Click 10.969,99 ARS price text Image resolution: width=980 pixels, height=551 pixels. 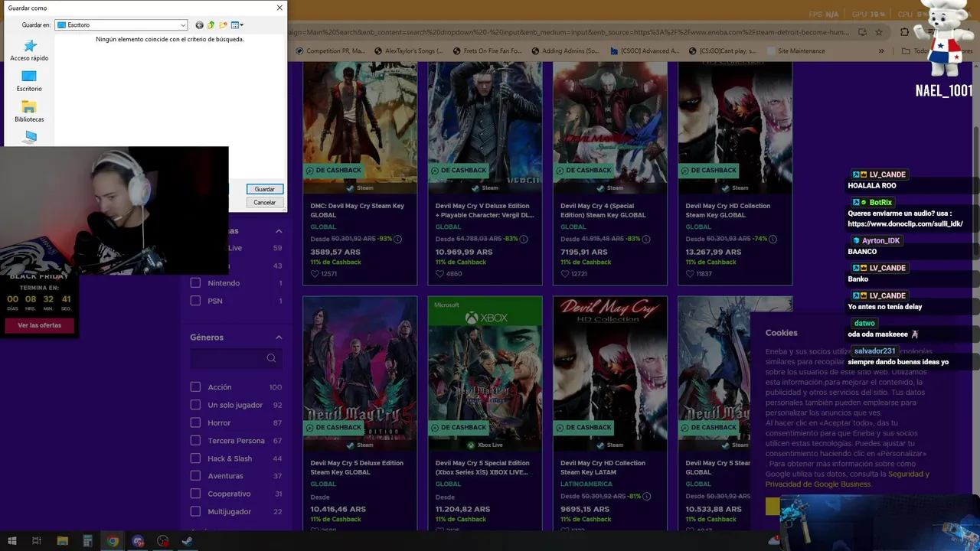[x=464, y=252]
